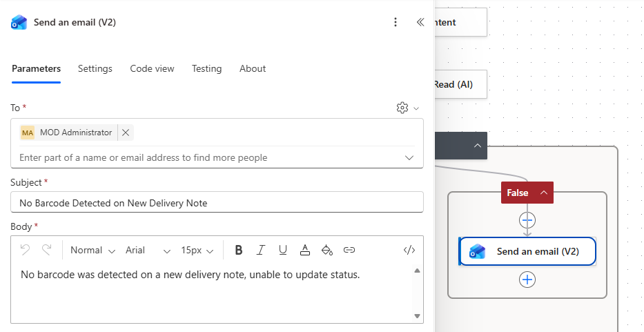
Task: Select the Send an email (V2) canvas node
Action: 527,251
